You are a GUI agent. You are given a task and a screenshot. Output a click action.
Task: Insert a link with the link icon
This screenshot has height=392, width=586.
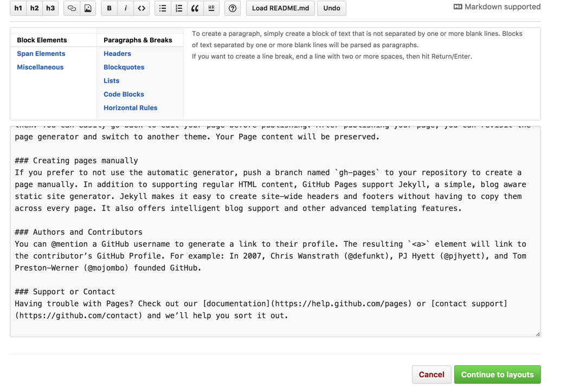pyautogui.click(x=72, y=8)
